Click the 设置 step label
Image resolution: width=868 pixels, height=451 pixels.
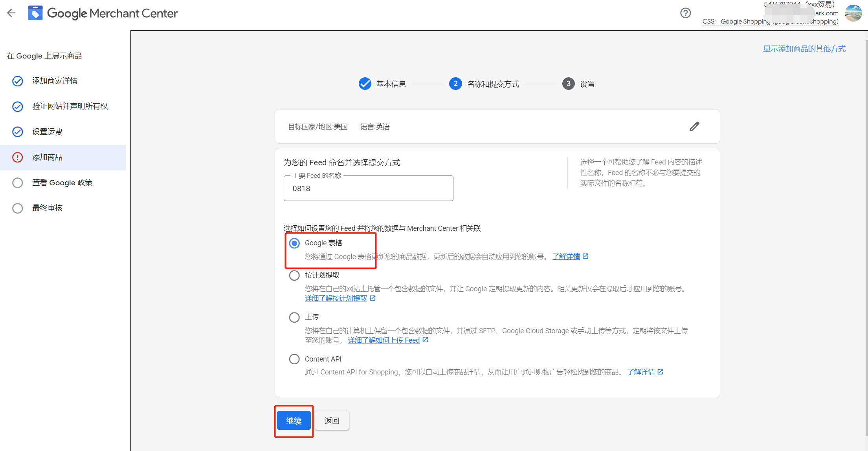point(587,84)
